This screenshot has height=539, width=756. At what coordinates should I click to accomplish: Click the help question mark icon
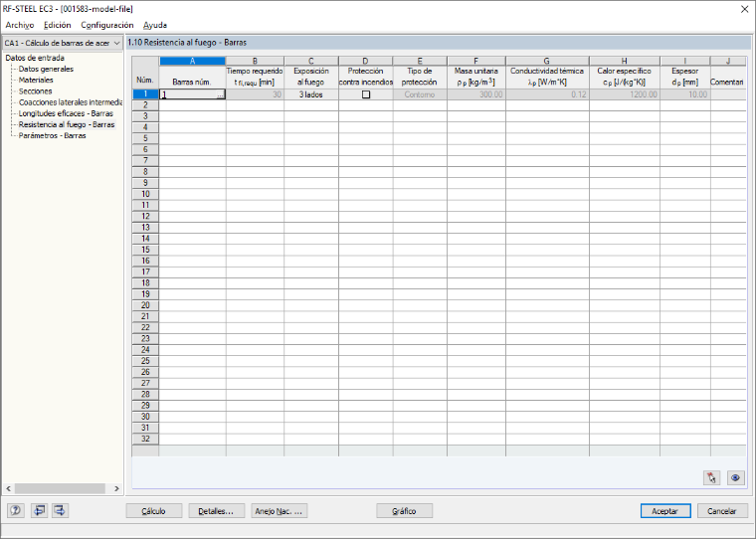pyautogui.click(x=16, y=510)
